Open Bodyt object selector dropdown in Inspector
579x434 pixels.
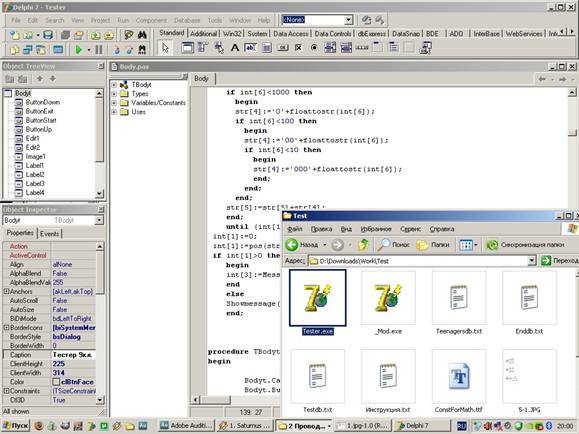[x=99, y=221]
